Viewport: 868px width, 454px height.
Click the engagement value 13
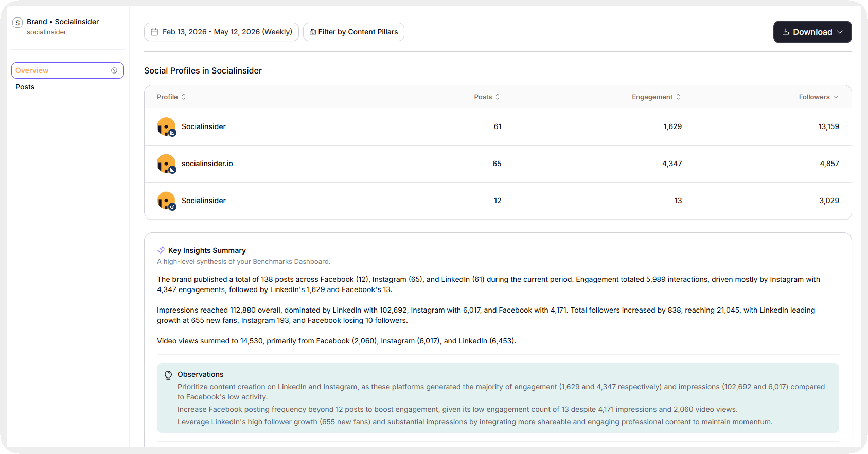(x=678, y=201)
